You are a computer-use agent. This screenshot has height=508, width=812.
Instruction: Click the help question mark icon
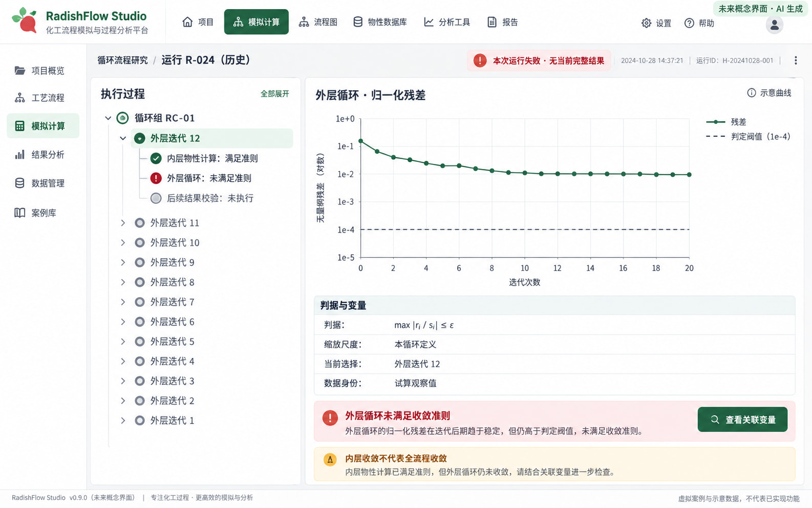coord(689,23)
